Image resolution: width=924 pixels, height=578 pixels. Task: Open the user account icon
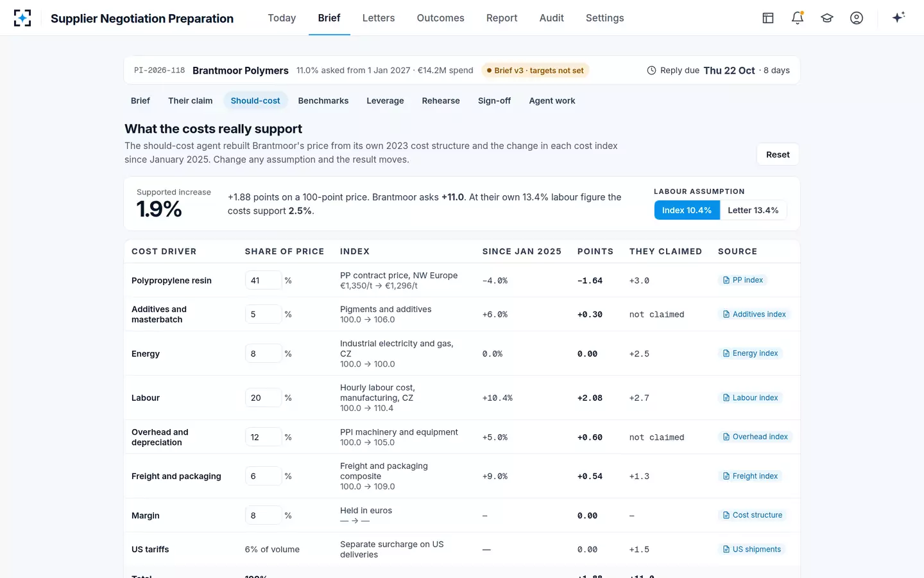857,18
